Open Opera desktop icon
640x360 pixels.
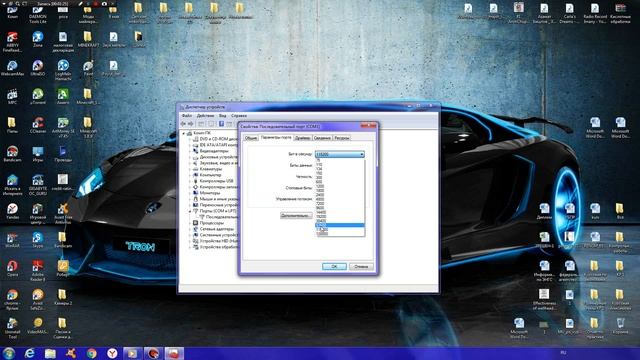point(12,269)
